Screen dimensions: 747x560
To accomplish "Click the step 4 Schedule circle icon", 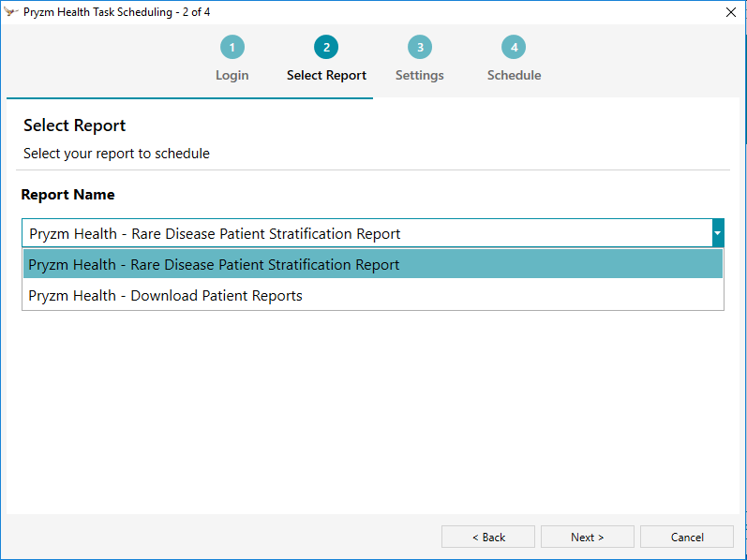I will (x=514, y=47).
